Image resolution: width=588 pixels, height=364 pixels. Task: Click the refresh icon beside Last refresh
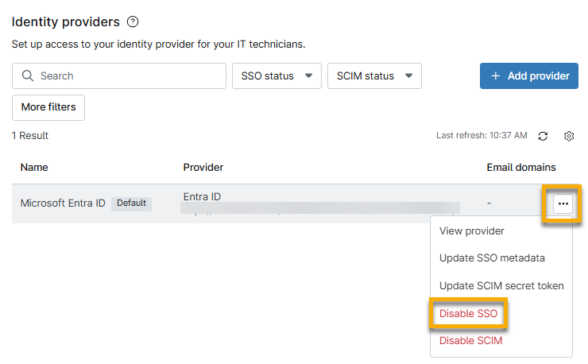543,136
